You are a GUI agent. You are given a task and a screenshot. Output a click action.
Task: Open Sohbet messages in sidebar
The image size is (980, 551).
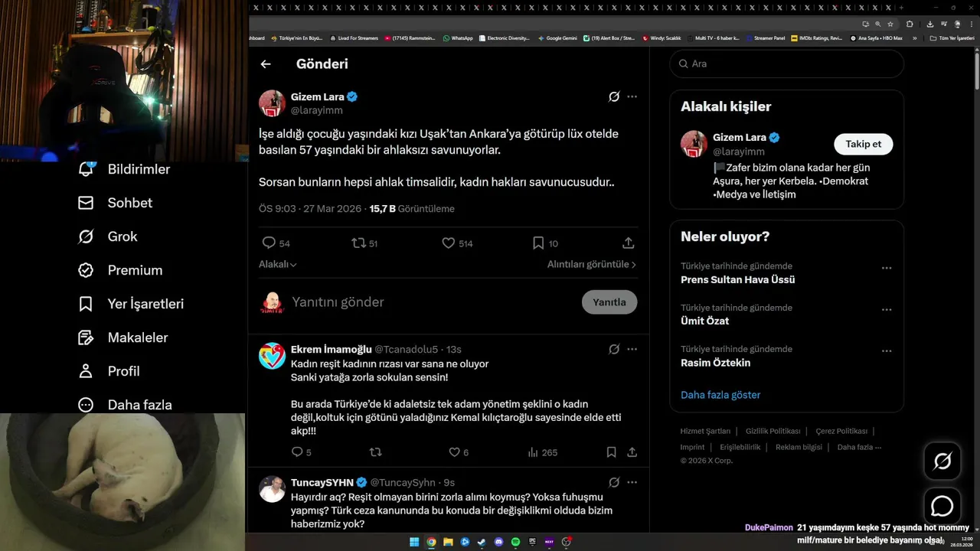115,203
